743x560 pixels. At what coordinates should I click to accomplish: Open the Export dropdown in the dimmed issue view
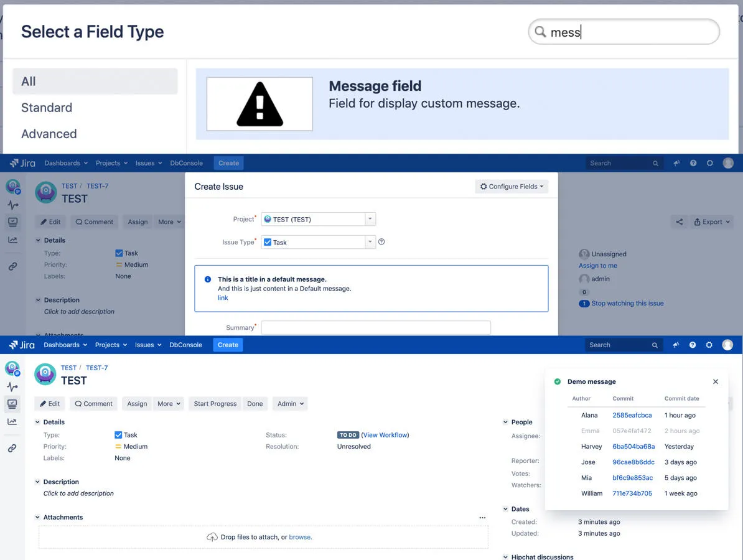pyautogui.click(x=713, y=222)
